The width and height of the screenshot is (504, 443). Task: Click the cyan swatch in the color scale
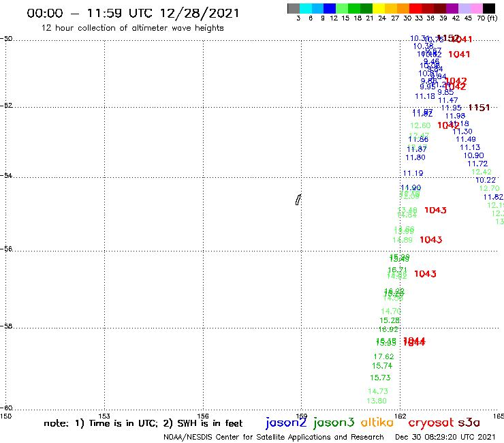[x=306, y=8]
